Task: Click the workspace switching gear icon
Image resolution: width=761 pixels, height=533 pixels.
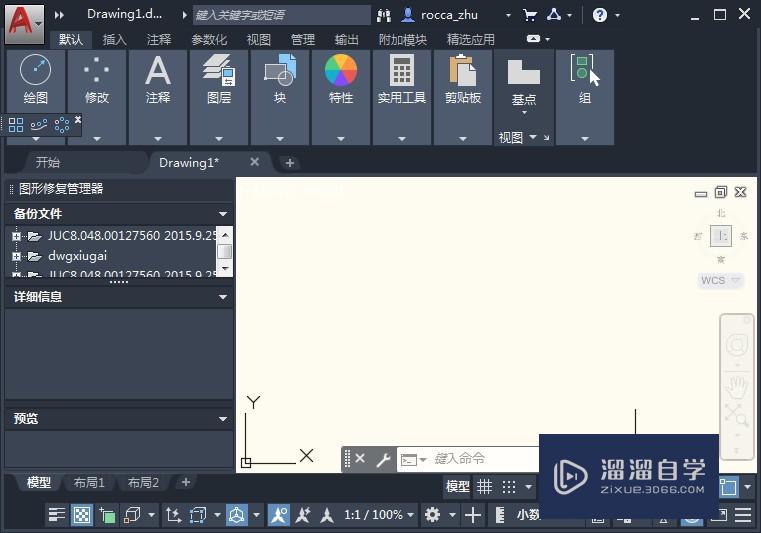Action: pos(432,515)
